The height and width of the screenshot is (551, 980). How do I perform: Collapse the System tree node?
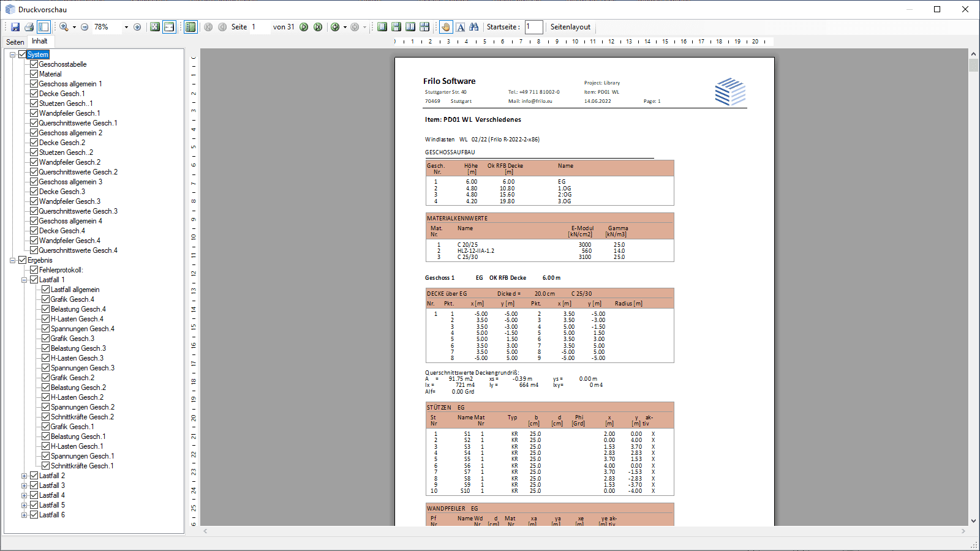coord(12,54)
